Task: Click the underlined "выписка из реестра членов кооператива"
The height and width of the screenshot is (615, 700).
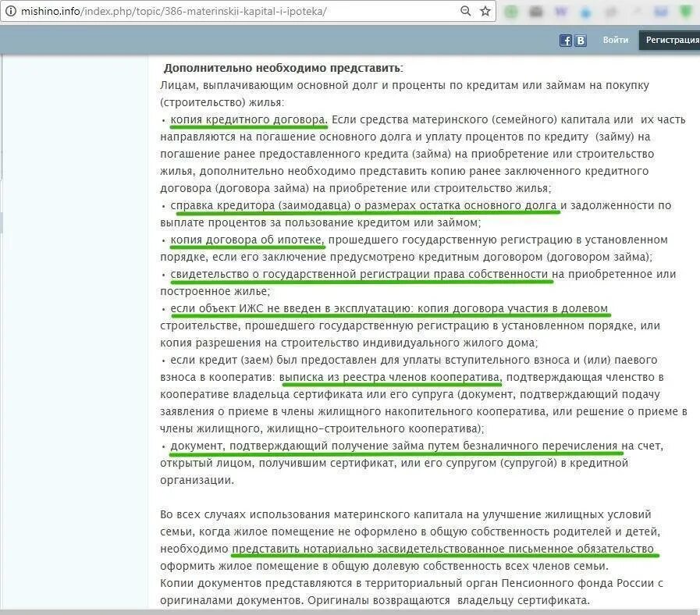Action: [x=389, y=378]
